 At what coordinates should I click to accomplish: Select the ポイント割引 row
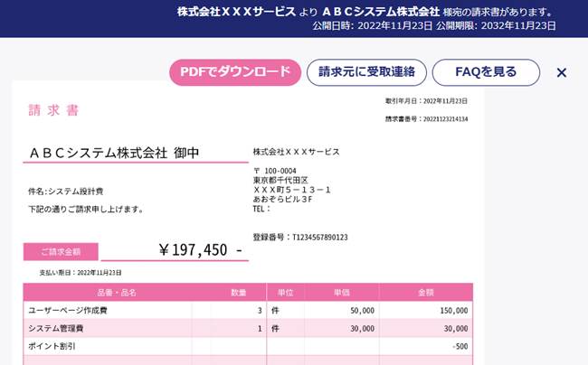point(248,346)
